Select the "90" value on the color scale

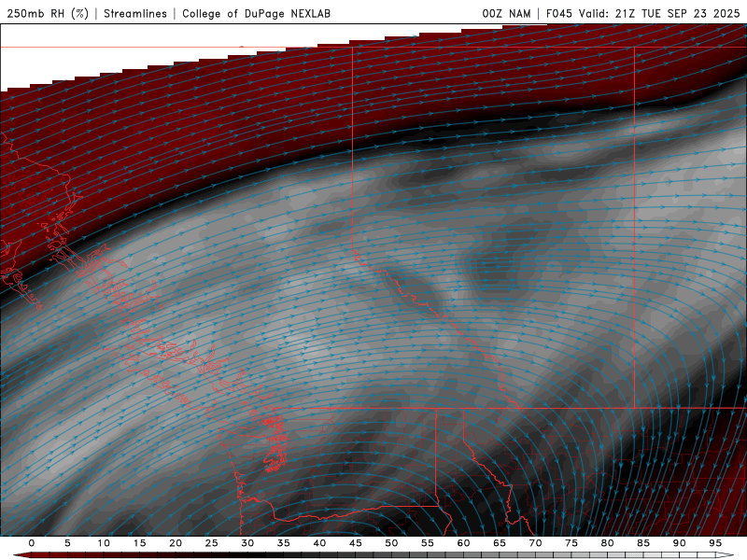click(680, 543)
